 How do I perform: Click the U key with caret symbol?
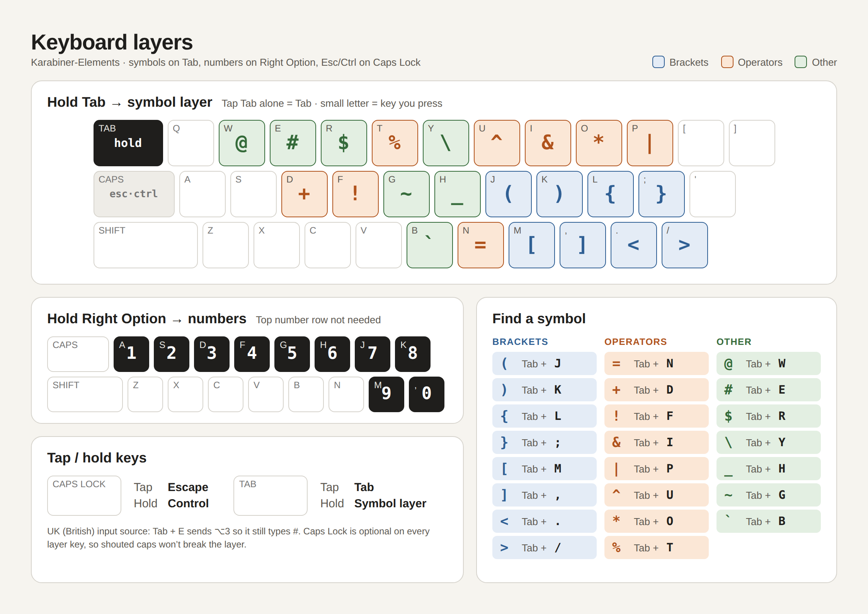497,143
